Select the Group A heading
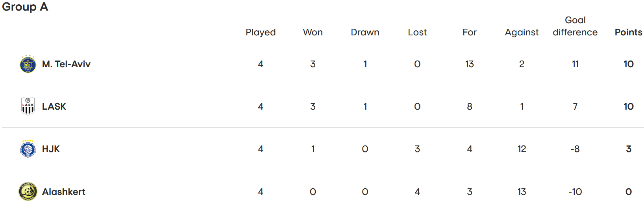This screenshot has height=204, width=644. (25, 7)
